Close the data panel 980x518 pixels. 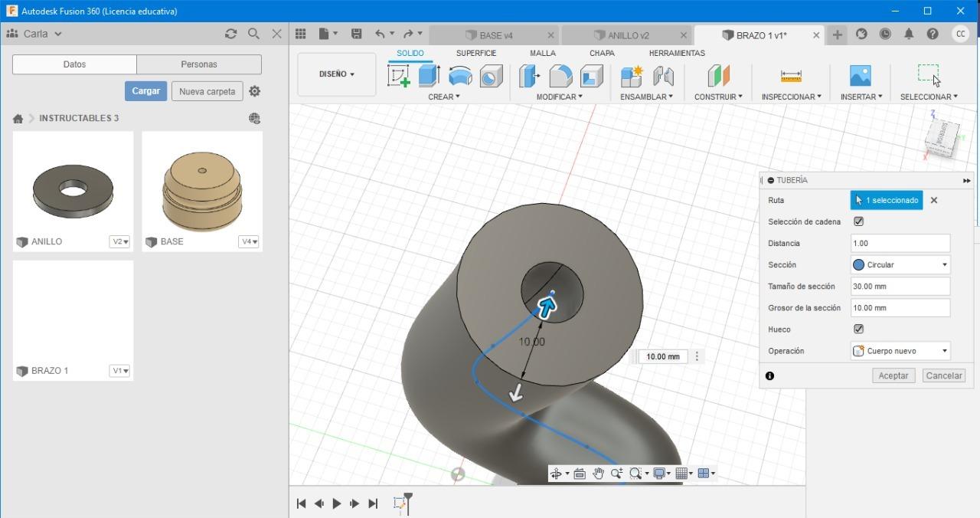(x=277, y=34)
